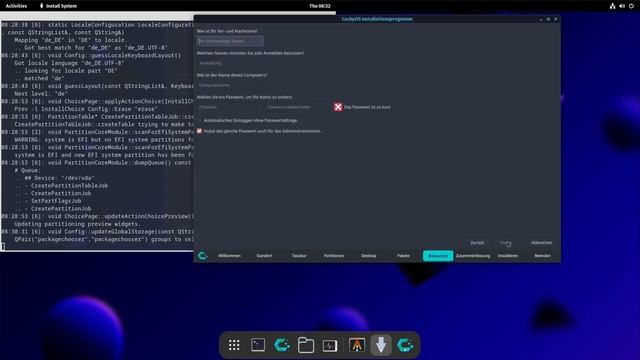Click 'Updating partitioning preview widgets.' in terminal
This screenshot has width=640, height=360.
[77, 224]
